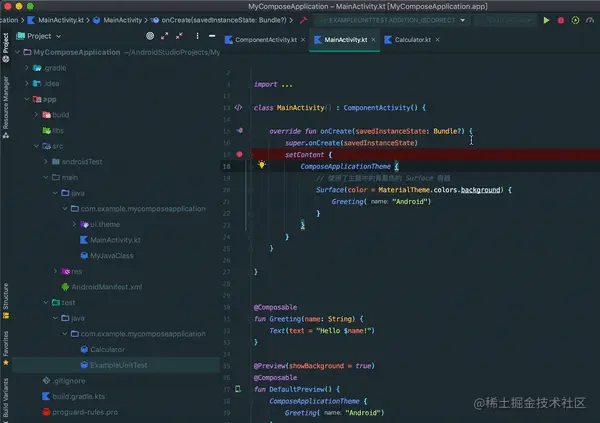600x423 pixels.
Task: Click MainActivity.kt in the breadcrumb bar
Action: click(x=56, y=20)
